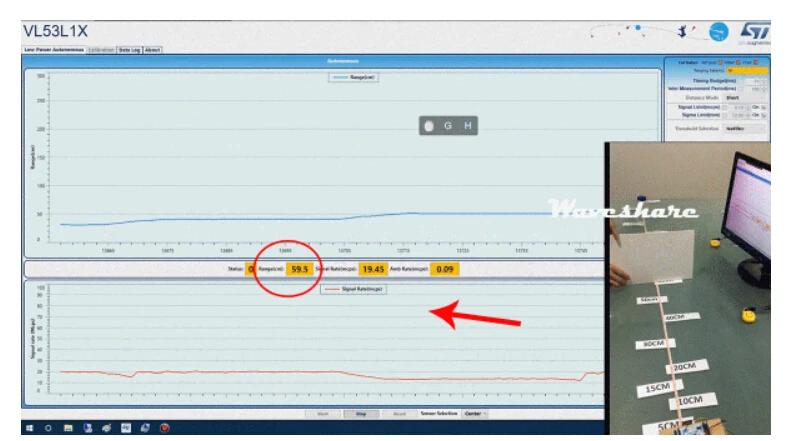
Task: Open the Threshold Selection dropdown
Action: (744, 129)
